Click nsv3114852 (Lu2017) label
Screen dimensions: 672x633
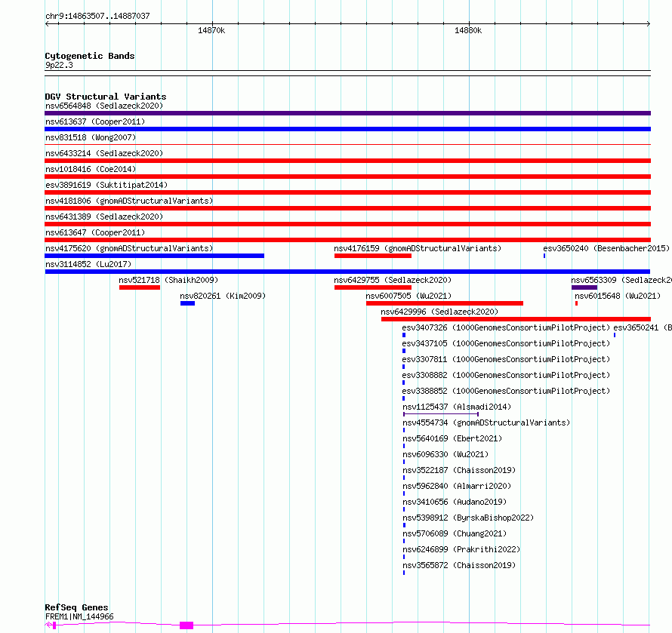coord(88,264)
